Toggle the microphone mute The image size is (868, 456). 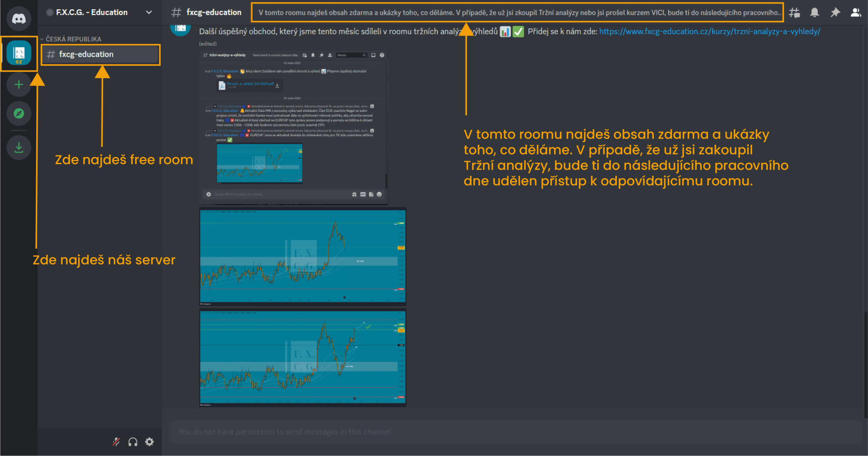pyautogui.click(x=116, y=442)
